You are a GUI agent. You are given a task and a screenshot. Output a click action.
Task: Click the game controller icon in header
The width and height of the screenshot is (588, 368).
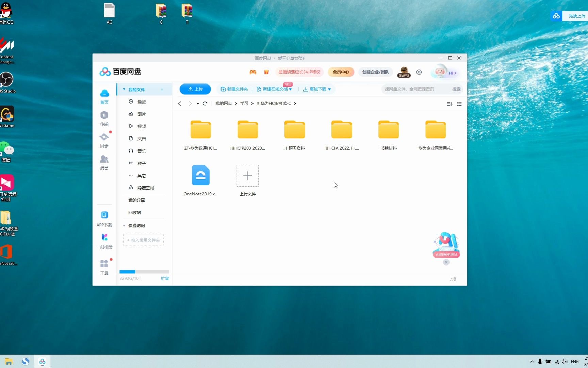click(x=253, y=72)
